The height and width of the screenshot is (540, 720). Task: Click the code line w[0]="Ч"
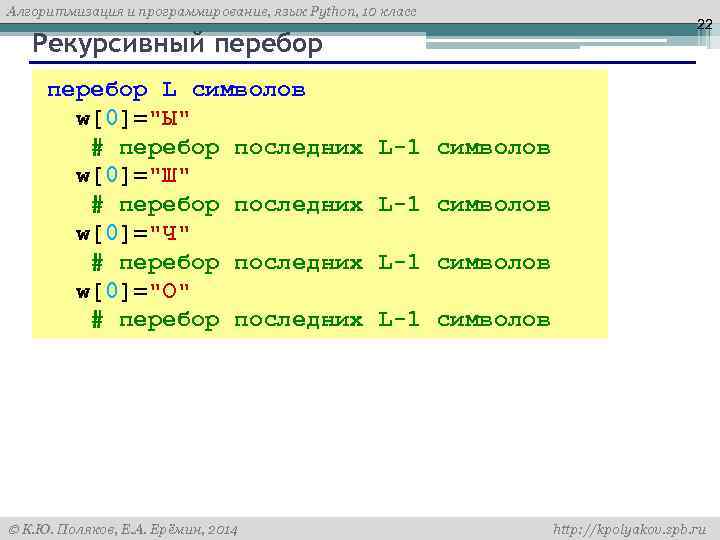coord(133,233)
